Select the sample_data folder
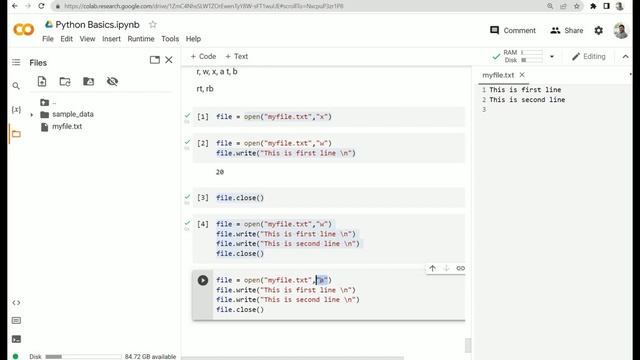This screenshot has height=360, width=640. [x=73, y=114]
